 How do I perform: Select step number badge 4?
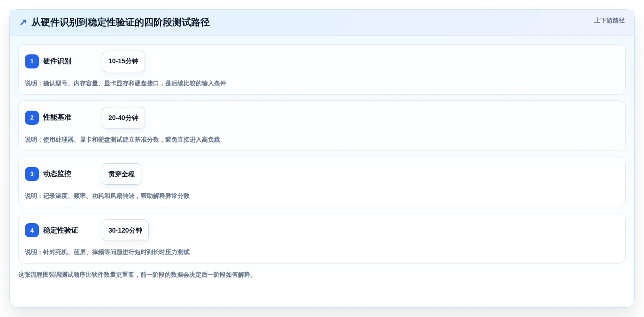(32, 230)
